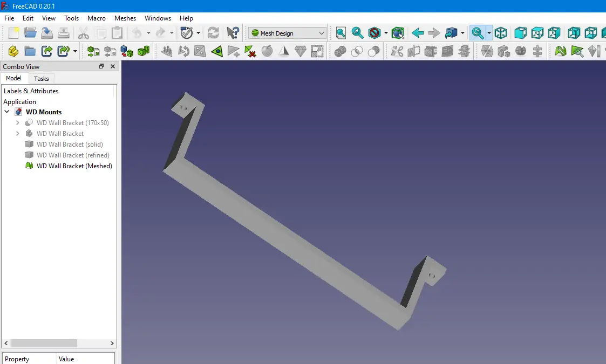This screenshot has width=606, height=364.
Task: Create a new Part with yellow icon
Action: click(13, 51)
